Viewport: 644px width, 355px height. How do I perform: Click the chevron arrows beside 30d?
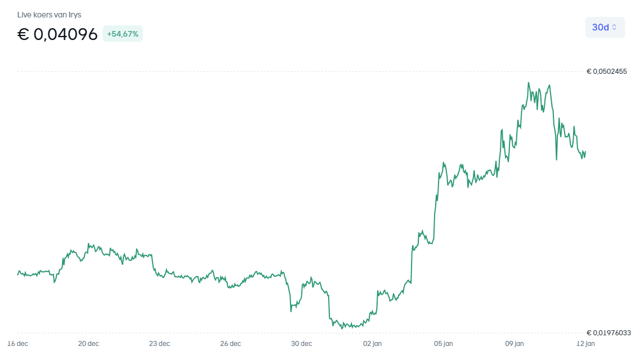point(614,27)
